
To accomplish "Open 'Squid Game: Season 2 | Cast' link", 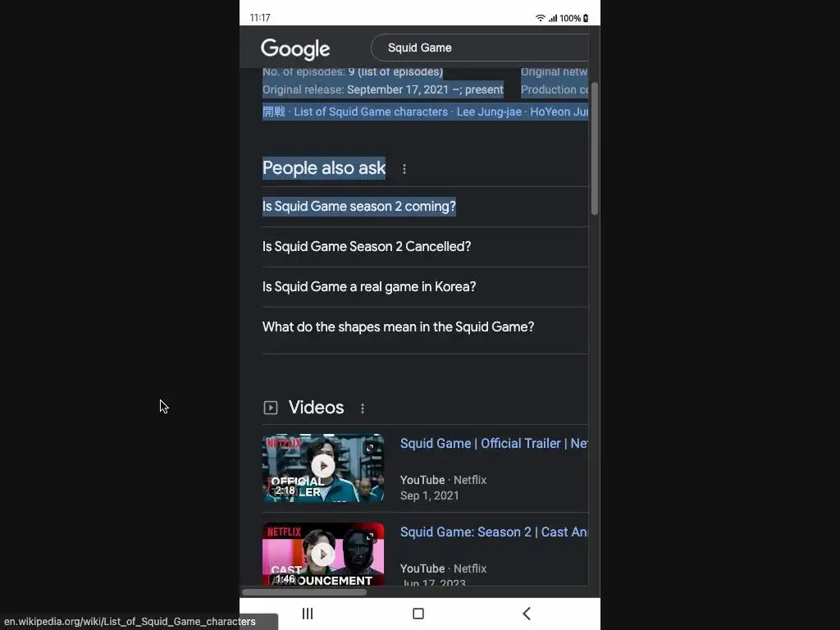I will [494, 532].
